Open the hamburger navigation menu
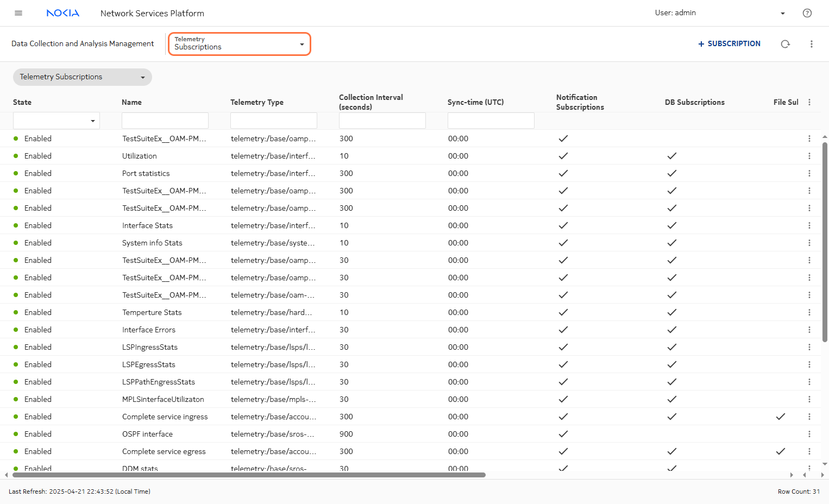This screenshot has width=829, height=504. tap(18, 13)
